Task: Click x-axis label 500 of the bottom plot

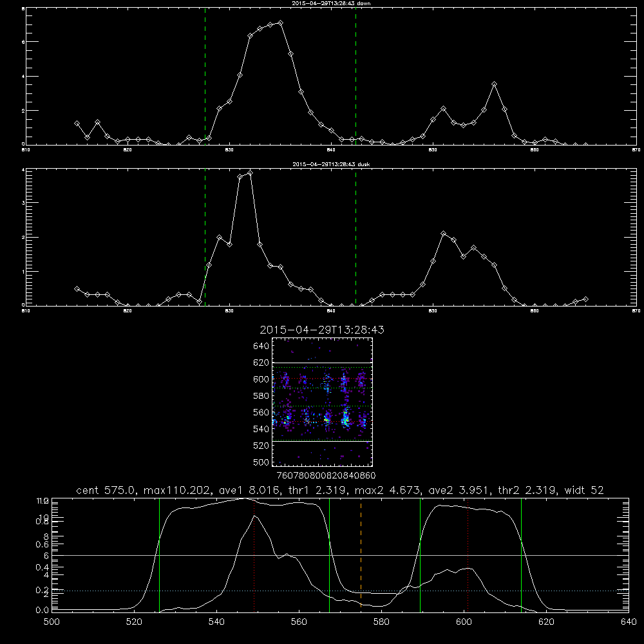Action: pyautogui.click(x=52, y=622)
